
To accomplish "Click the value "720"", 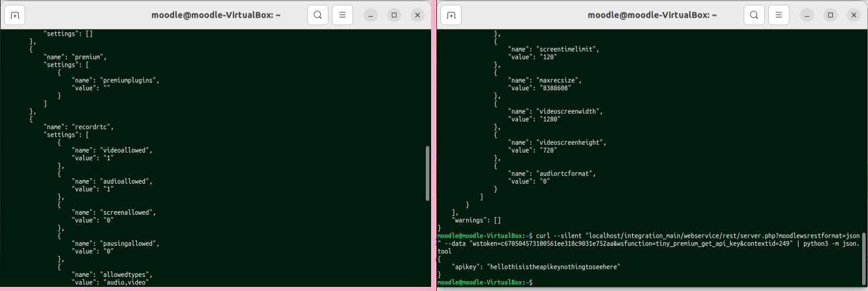I will (x=548, y=150).
